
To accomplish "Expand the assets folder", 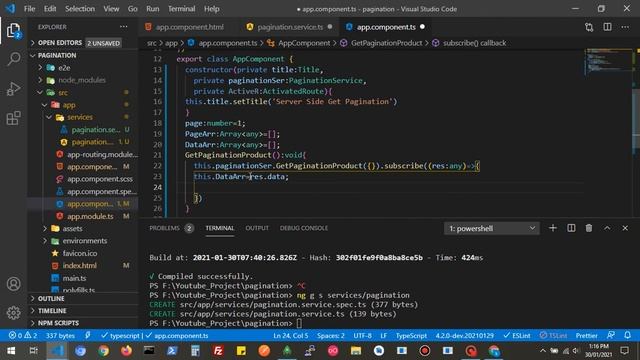I will (x=83, y=229).
